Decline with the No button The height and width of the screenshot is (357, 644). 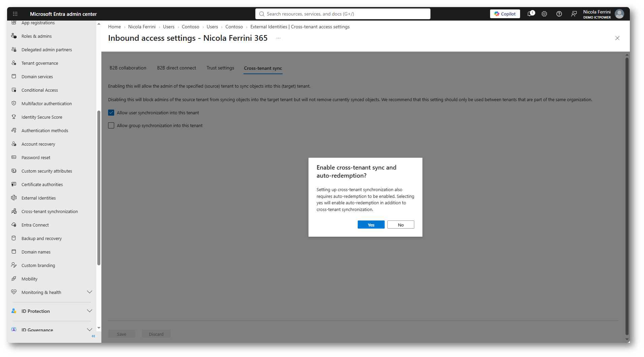pyautogui.click(x=401, y=225)
